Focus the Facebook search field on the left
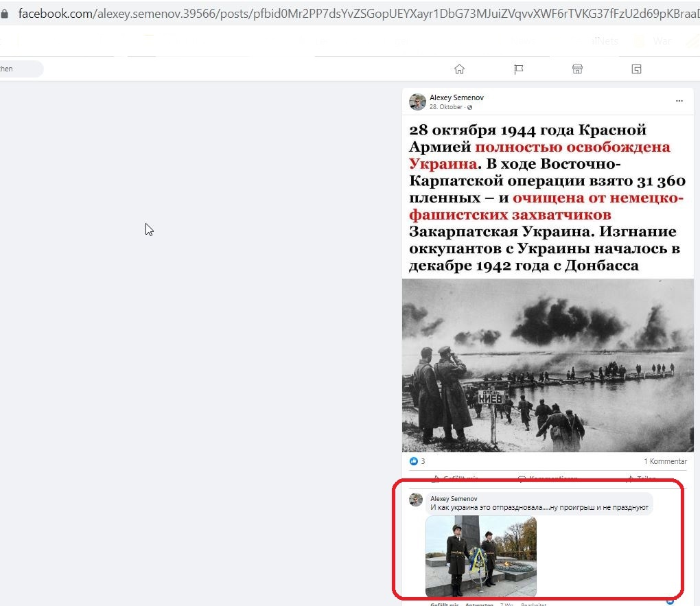Image resolution: width=700 pixels, height=606 pixels. pyautogui.click(x=21, y=69)
